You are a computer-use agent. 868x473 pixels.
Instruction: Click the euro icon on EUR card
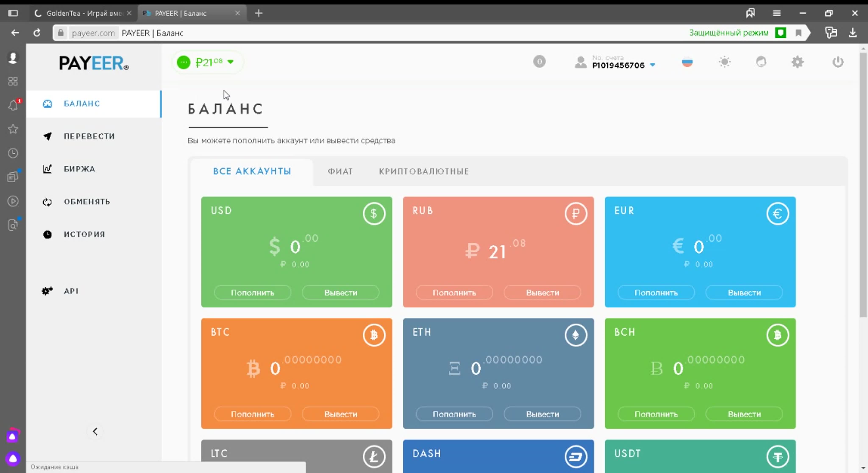pos(777,213)
